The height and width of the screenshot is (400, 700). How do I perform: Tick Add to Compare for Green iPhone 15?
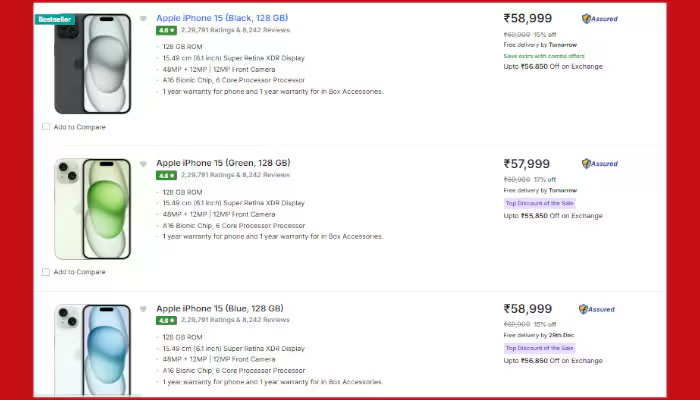tap(46, 272)
